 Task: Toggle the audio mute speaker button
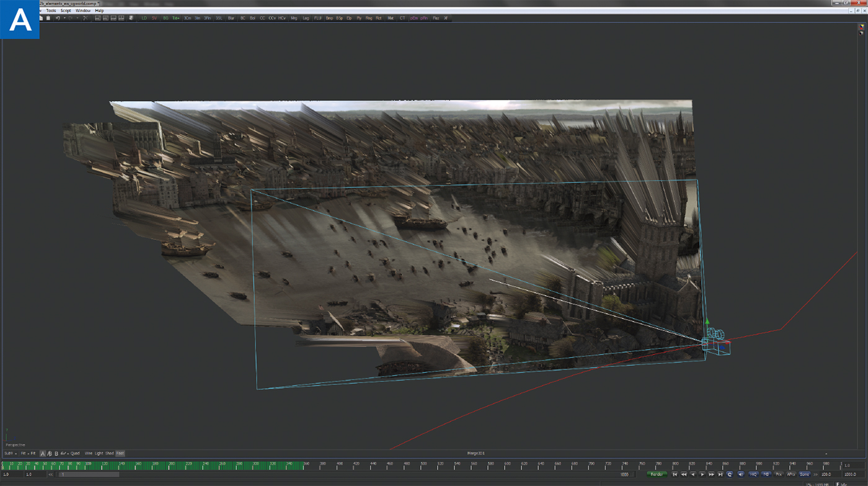click(740, 474)
